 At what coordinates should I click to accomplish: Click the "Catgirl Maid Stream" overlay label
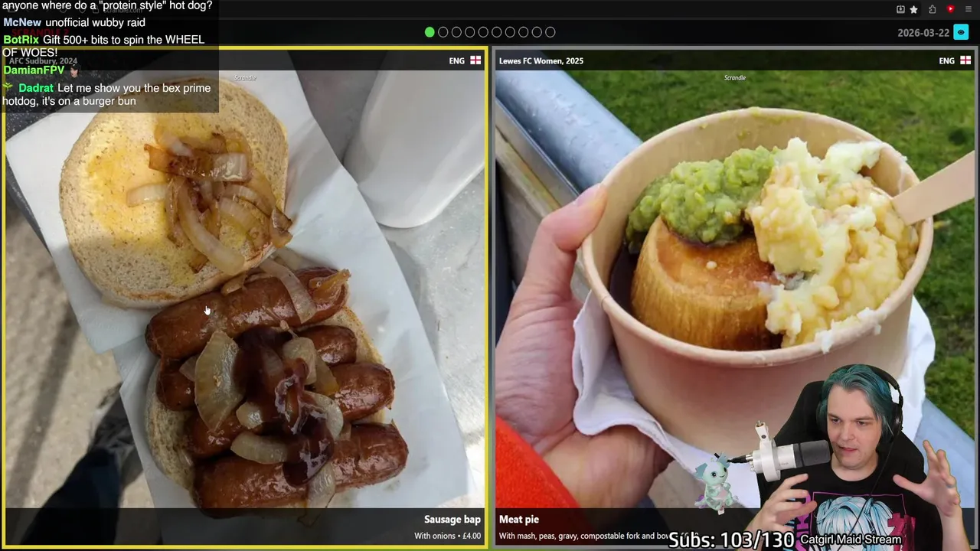[851, 540]
